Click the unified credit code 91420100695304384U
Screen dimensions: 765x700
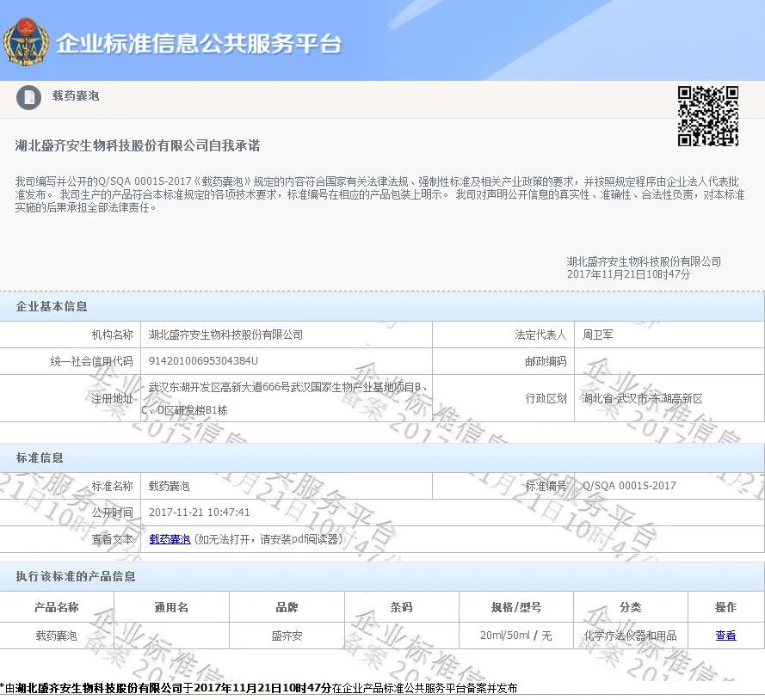click(x=203, y=361)
